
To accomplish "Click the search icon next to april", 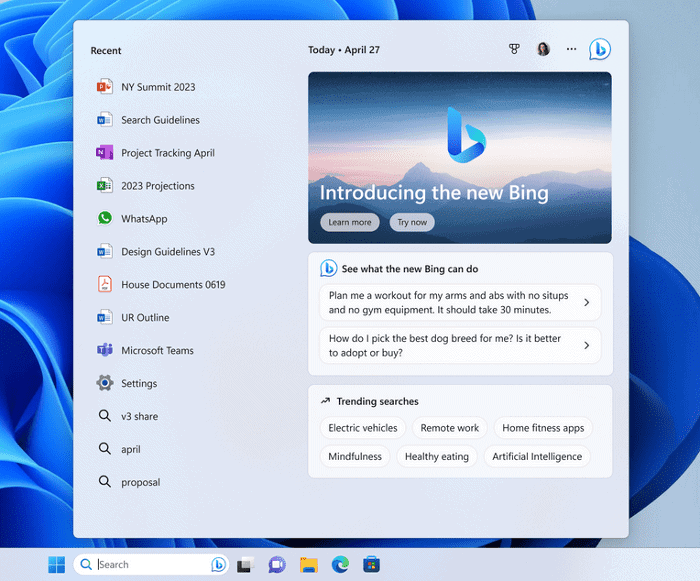I will click(104, 449).
